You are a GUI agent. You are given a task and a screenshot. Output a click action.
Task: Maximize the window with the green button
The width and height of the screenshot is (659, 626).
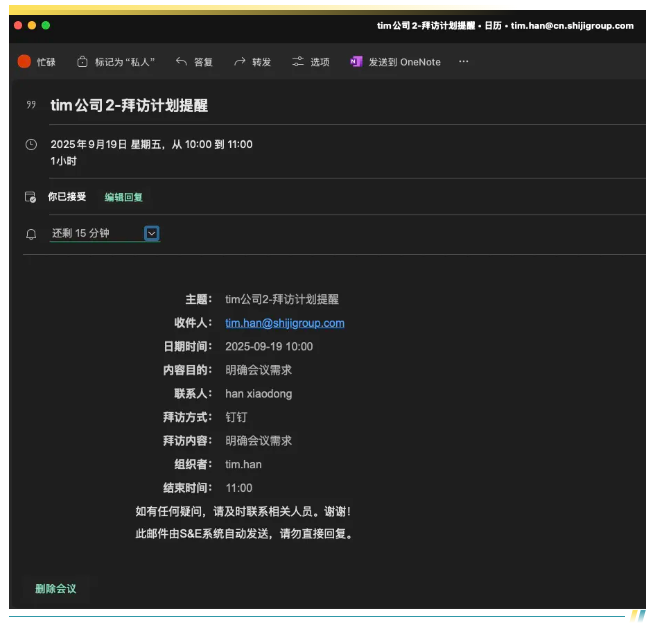pyautogui.click(x=46, y=25)
